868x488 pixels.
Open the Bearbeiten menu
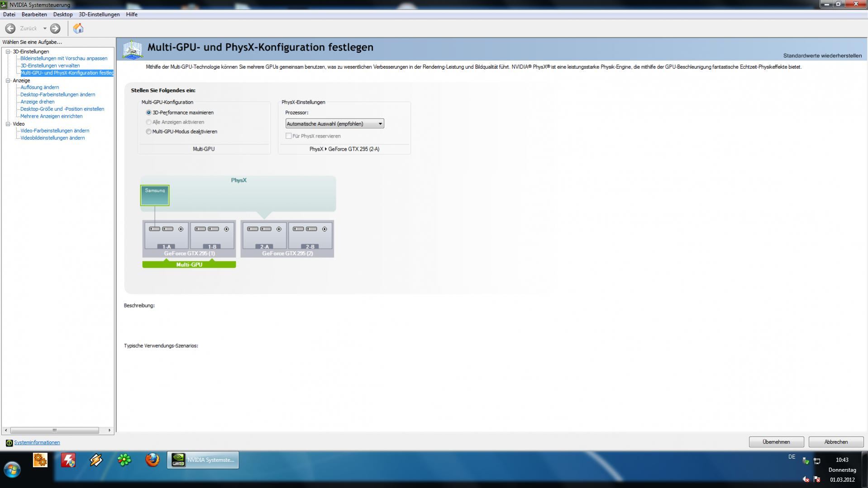point(34,14)
